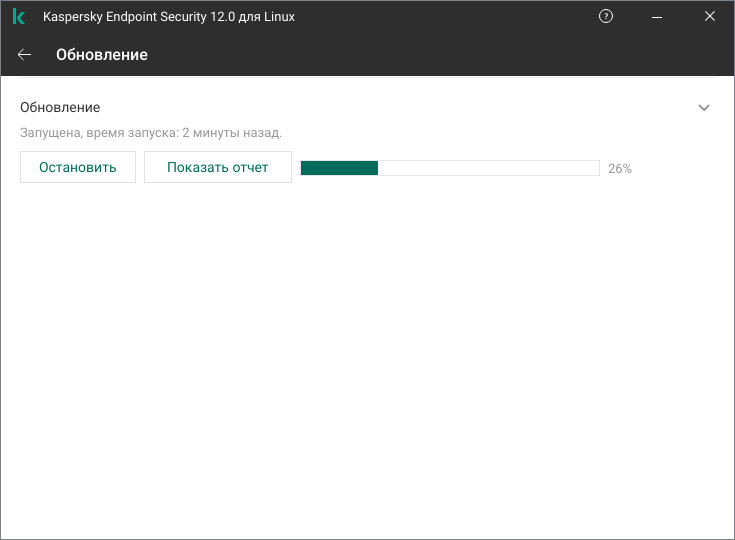
Task: Click the Kaspersky logo in title bar
Action: coord(19,16)
